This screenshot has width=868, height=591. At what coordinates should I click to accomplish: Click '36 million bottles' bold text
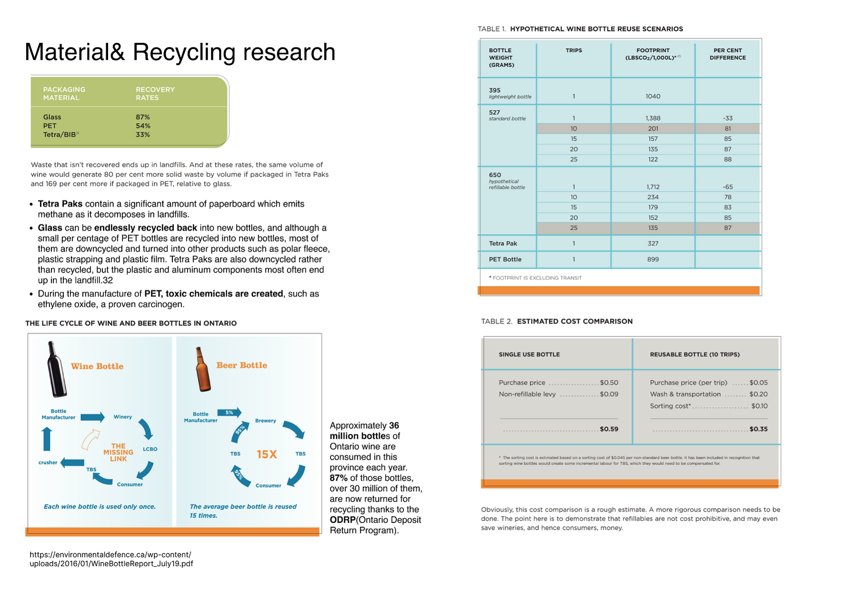pos(365,431)
